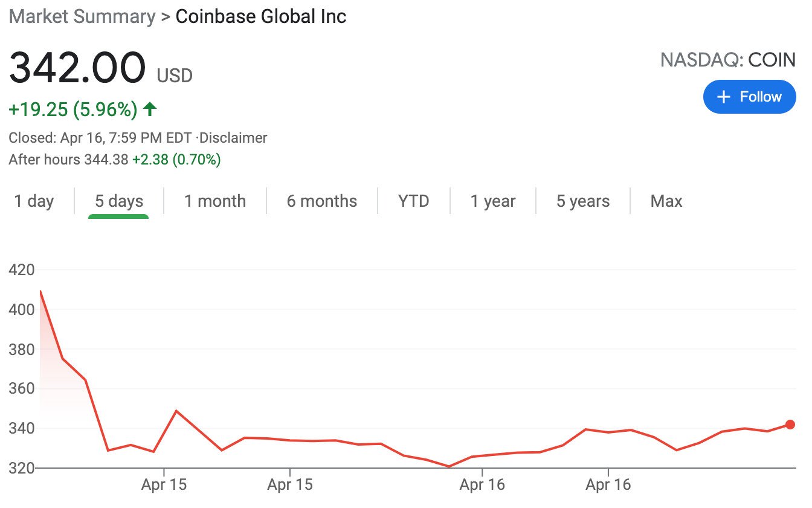Viewport: 812px width, 508px height.
Task: Select the 1 year tab
Action: click(x=493, y=201)
